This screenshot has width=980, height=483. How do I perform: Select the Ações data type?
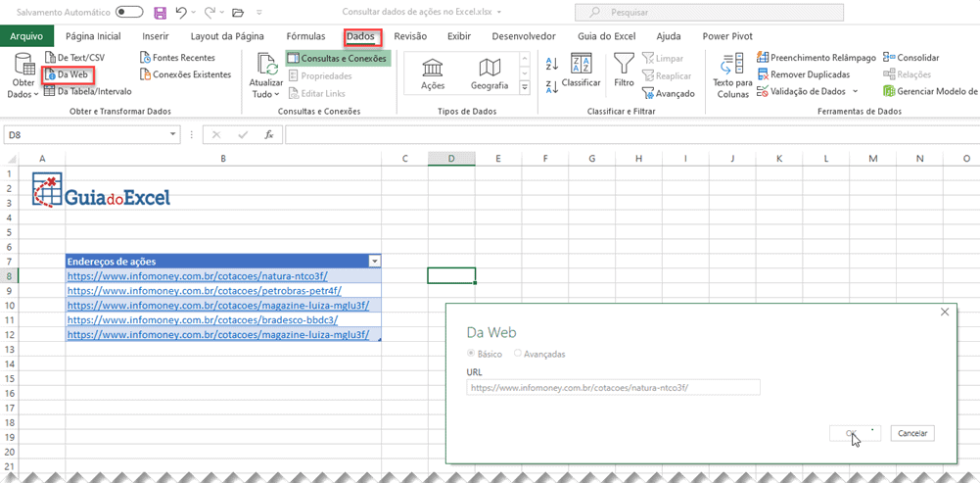[433, 74]
